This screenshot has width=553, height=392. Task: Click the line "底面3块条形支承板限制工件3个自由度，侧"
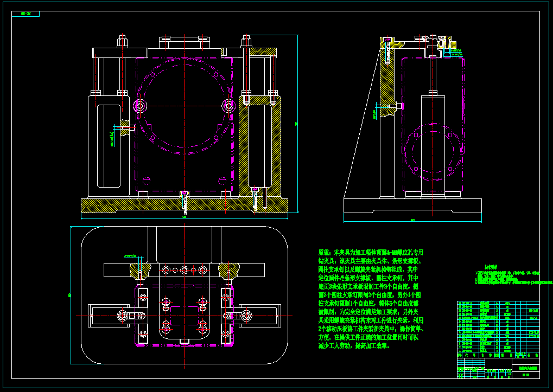(x=368, y=286)
